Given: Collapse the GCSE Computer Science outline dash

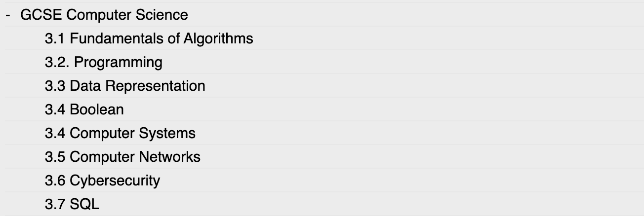Looking at the screenshot, I should (8, 15).
